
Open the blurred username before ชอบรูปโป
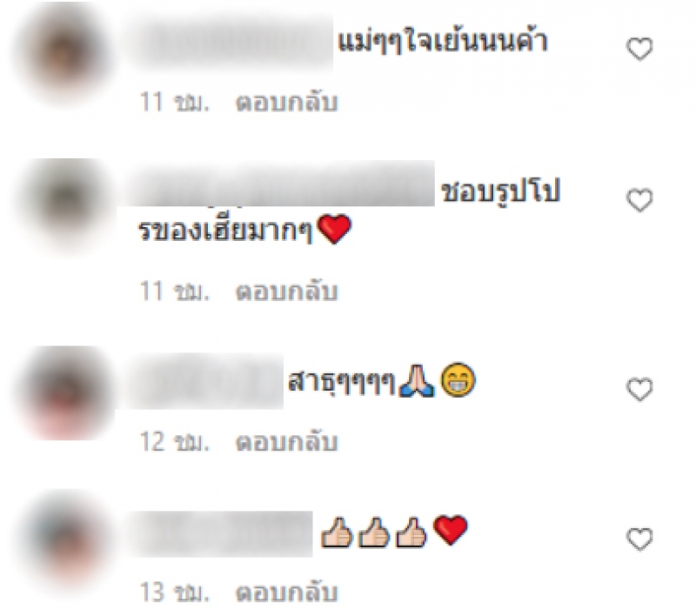279,184
